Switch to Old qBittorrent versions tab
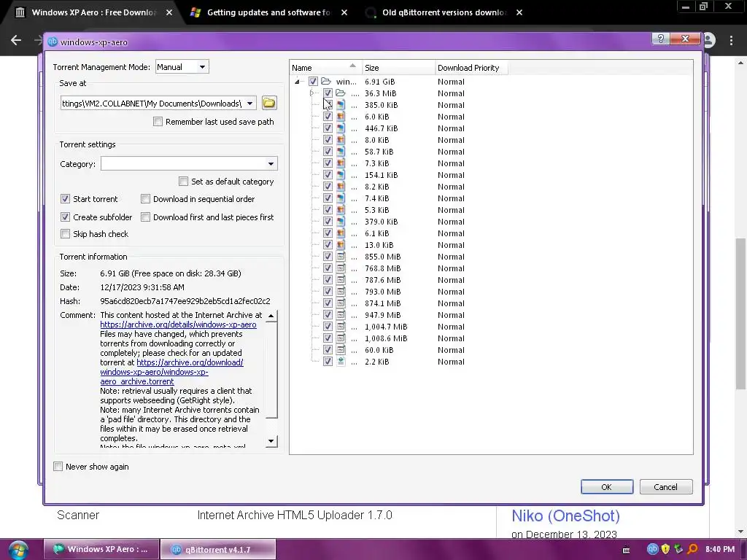This screenshot has width=747, height=560. pos(444,12)
